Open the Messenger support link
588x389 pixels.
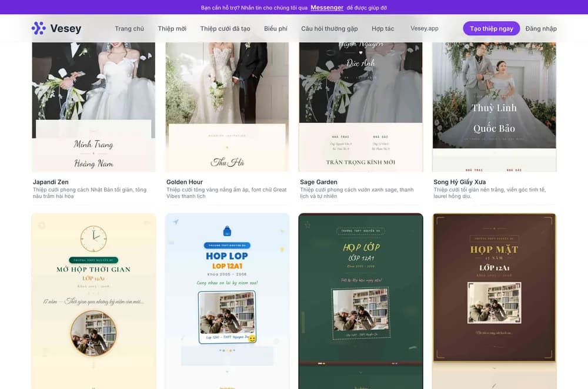point(326,8)
